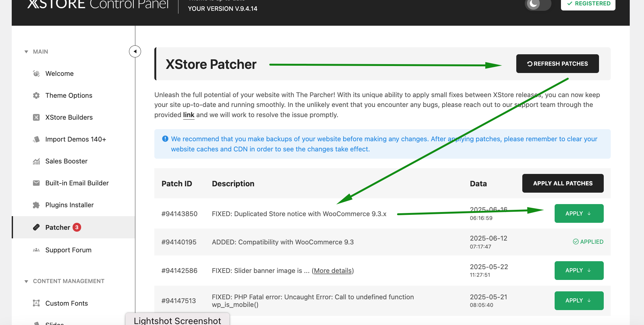Click the Theme Options gear icon

[x=36, y=96]
